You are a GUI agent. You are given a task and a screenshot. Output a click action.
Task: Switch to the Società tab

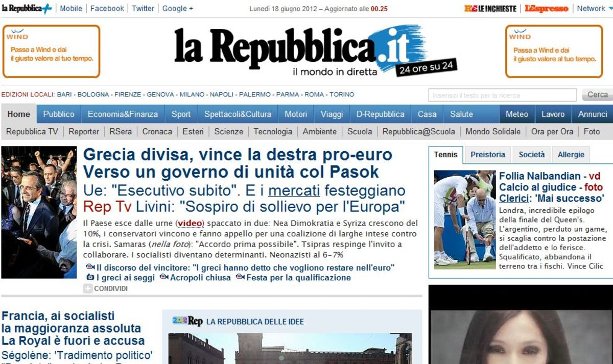coord(532,155)
